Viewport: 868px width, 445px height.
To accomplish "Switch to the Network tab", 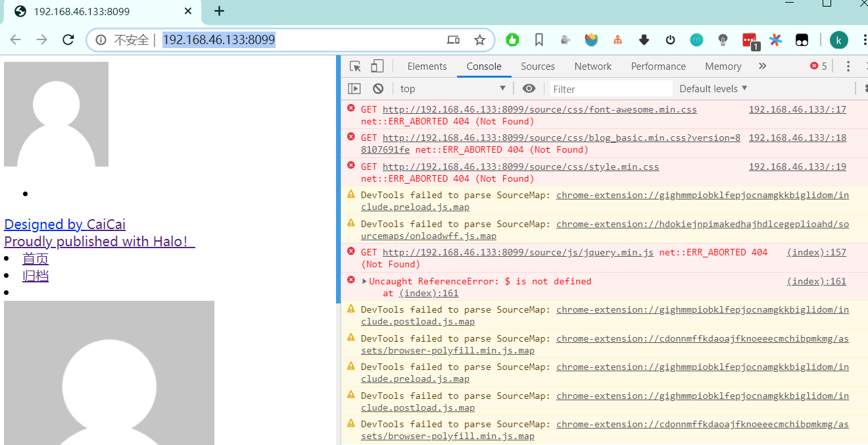I will [x=592, y=66].
